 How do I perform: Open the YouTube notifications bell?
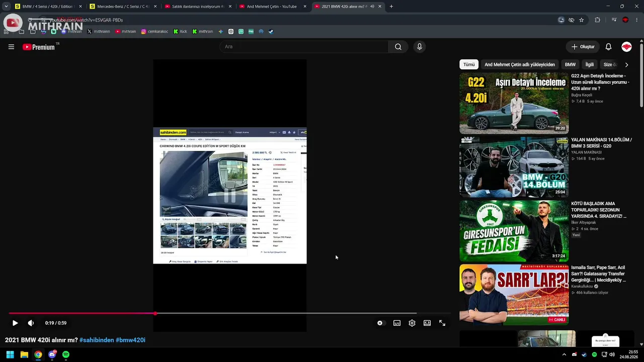click(x=608, y=47)
